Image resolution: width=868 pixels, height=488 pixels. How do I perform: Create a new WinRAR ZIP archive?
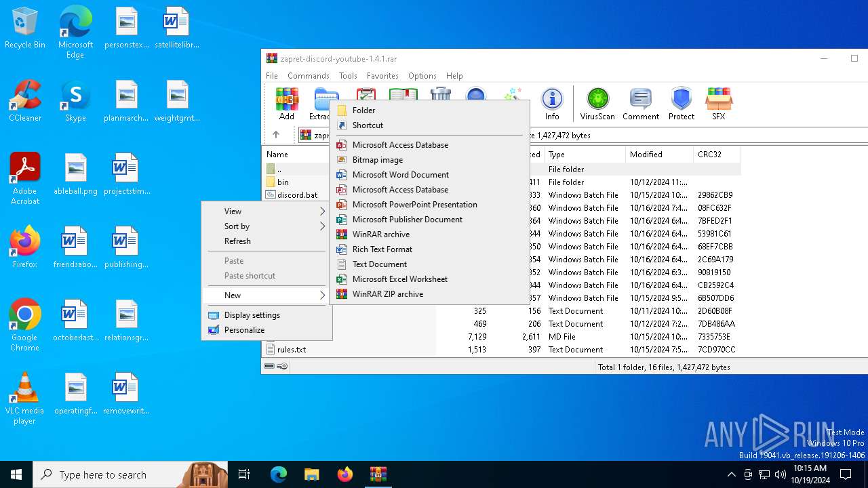(x=430, y=294)
